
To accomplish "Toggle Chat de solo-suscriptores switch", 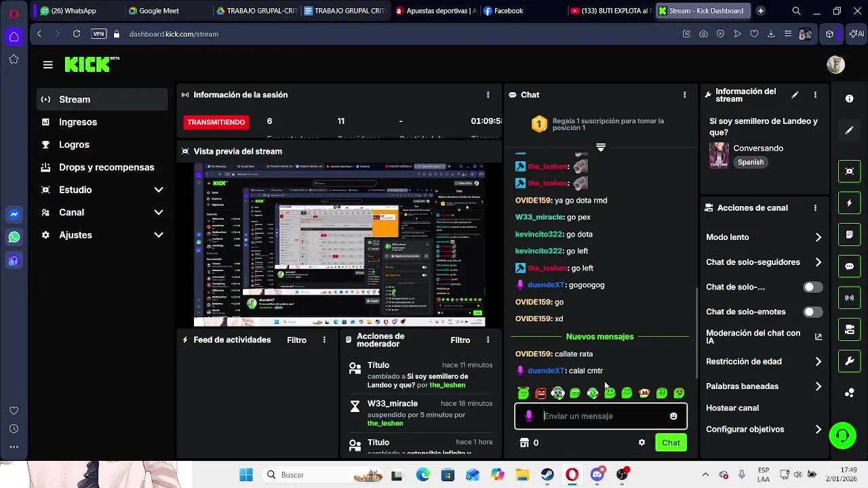I will [812, 287].
